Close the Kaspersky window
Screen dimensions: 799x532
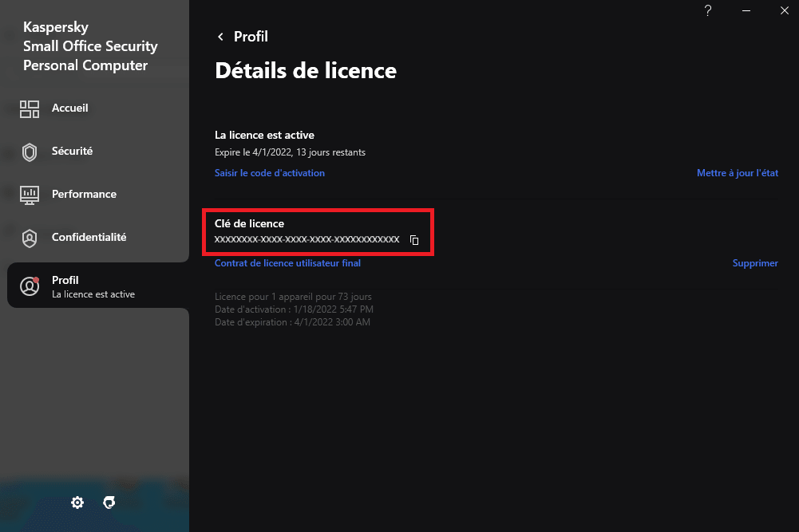coord(785,10)
